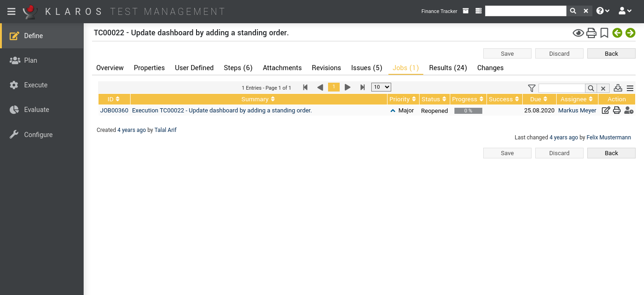Image resolution: width=644 pixels, height=295 pixels.
Task: Toggle the hamburger sidebar menu
Action: (x=11, y=11)
